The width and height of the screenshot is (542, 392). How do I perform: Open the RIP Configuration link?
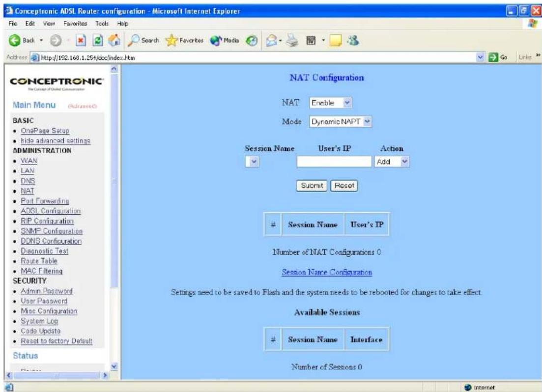[47, 221]
